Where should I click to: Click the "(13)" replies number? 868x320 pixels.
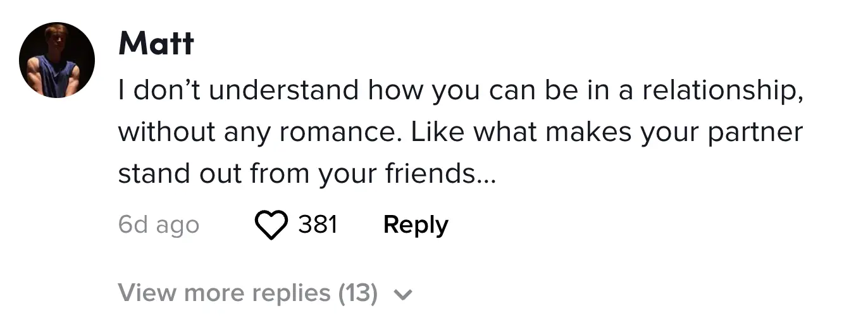(x=358, y=293)
